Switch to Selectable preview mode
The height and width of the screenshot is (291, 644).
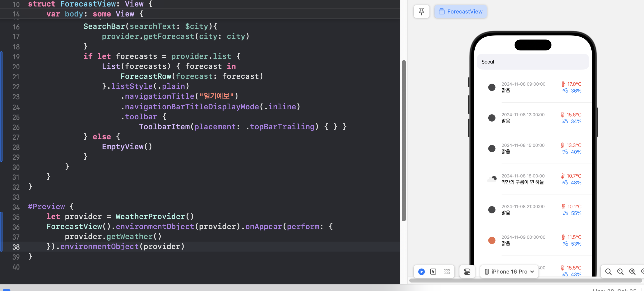[x=433, y=272]
